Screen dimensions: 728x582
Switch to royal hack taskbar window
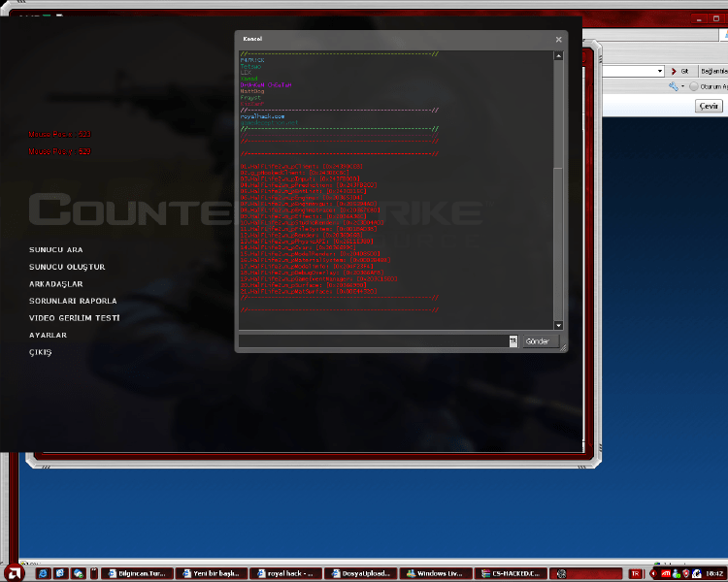[285, 573]
